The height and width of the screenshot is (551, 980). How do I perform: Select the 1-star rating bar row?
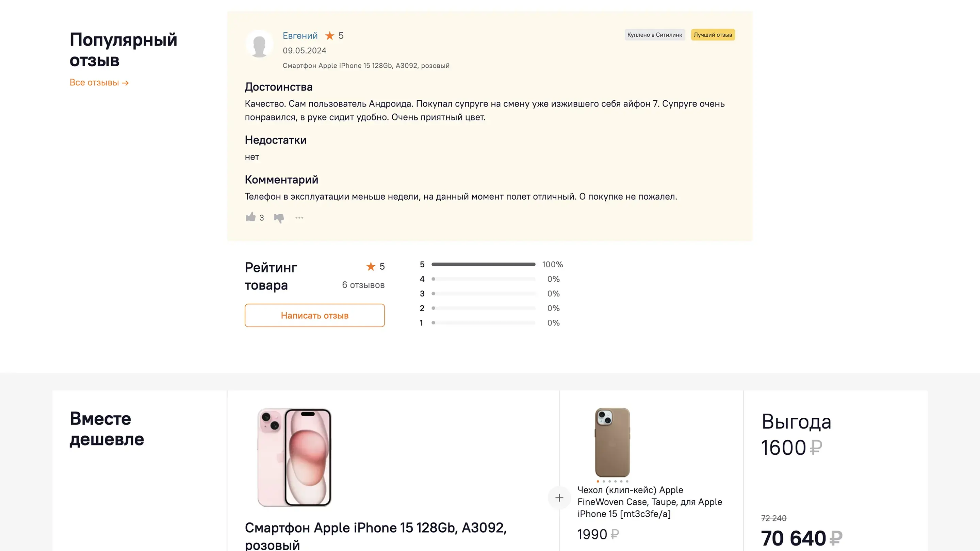(483, 323)
